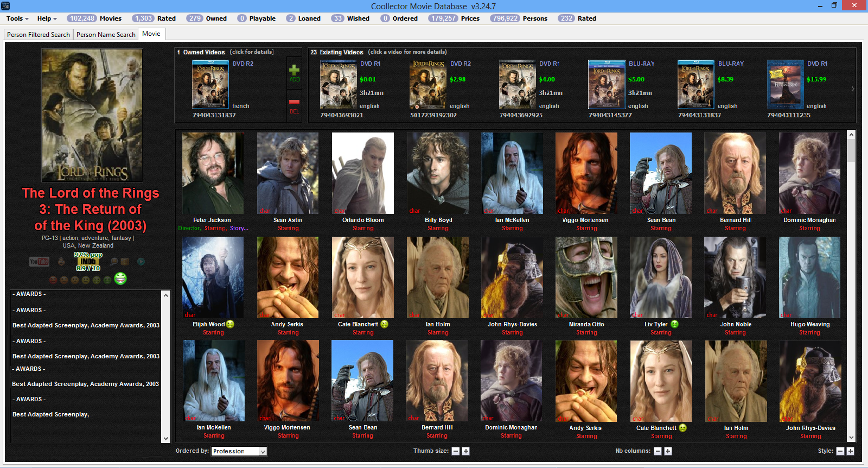
Task: Reduce Nb columns with minus button
Action: pyautogui.click(x=658, y=451)
